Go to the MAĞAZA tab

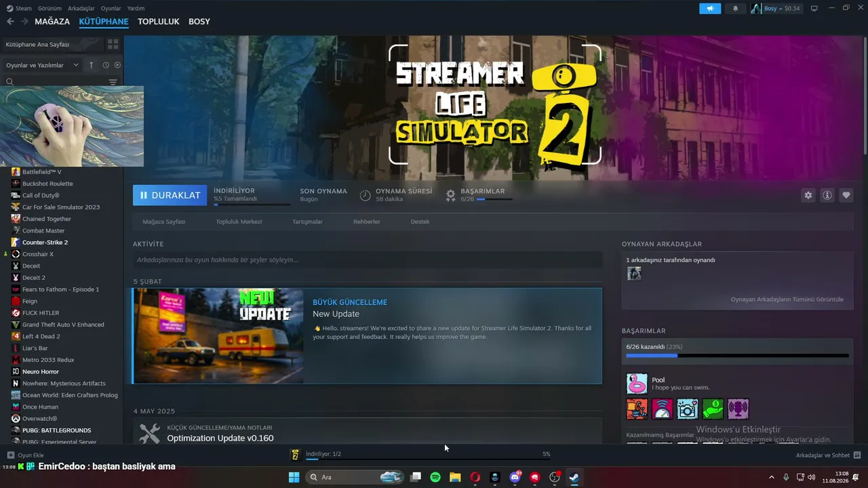coord(52,22)
